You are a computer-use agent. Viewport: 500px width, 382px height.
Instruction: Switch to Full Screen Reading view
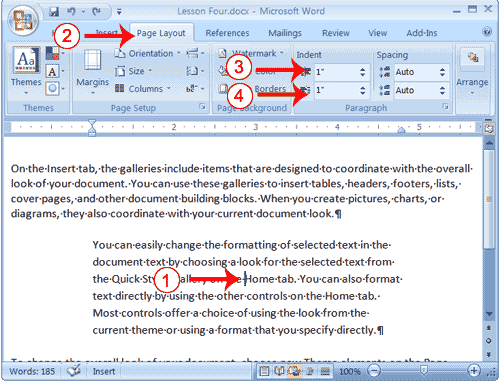[x=279, y=371]
